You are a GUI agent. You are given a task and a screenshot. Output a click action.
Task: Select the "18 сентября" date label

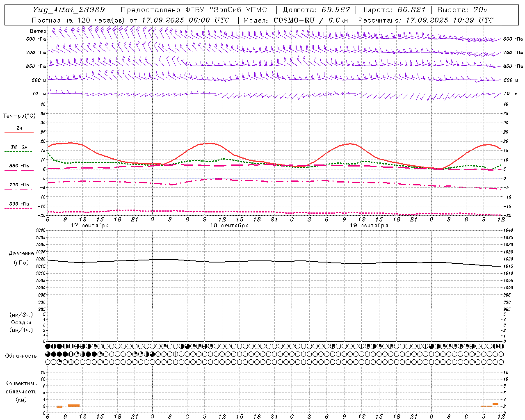229,226
